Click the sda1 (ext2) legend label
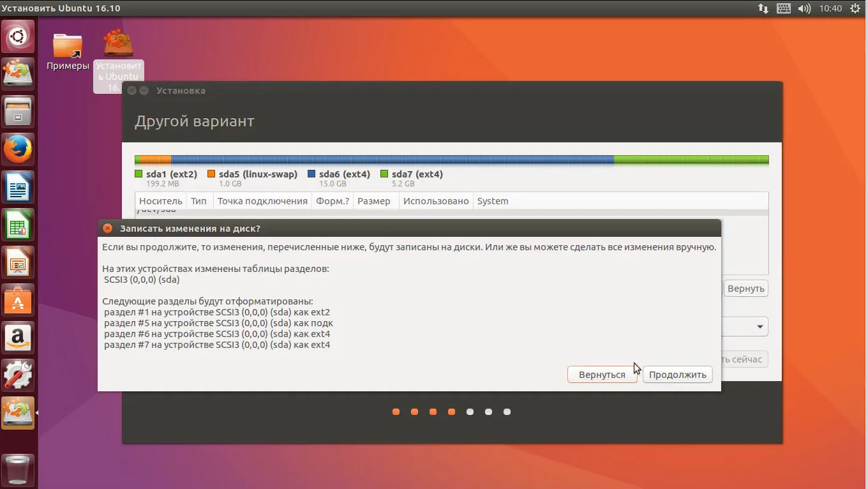This screenshot has width=868, height=489. [x=172, y=174]
